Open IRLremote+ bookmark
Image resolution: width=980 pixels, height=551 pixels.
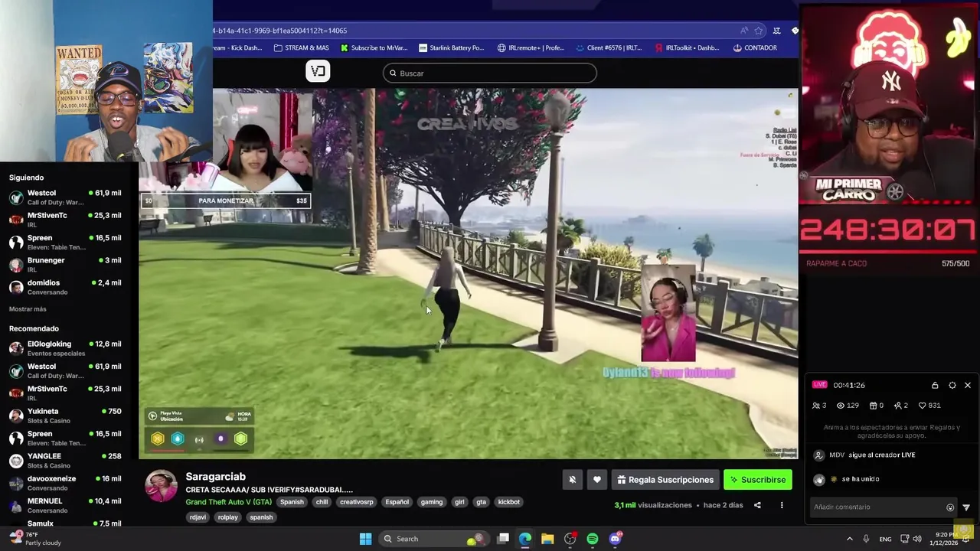531,47
